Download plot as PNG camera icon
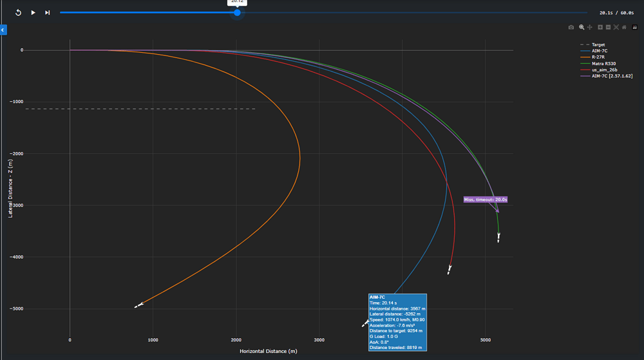 (x=571, y=27)
